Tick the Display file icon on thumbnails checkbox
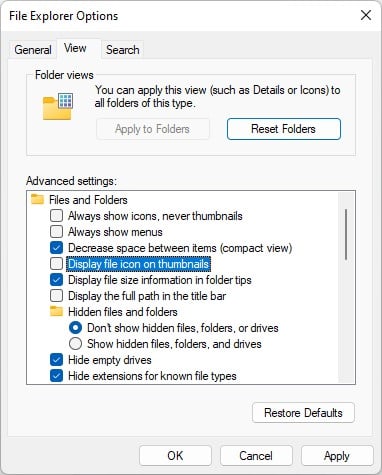This screenshot has width=382, height=475. tap(56, 264)
